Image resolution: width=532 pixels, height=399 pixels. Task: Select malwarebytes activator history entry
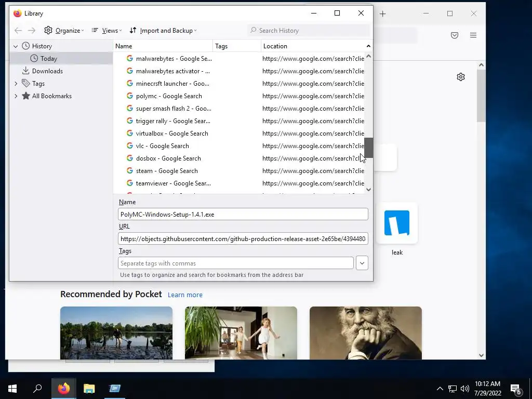239,71
